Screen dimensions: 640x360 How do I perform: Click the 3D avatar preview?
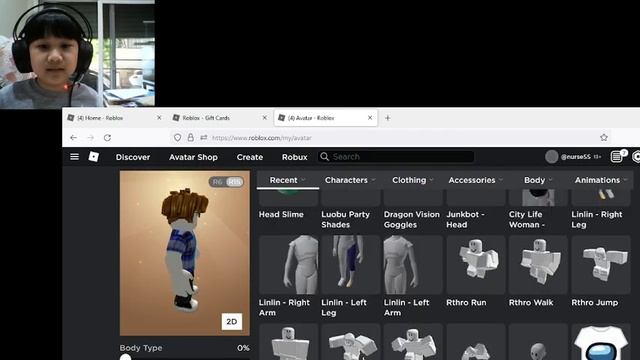tap(184, 253)
